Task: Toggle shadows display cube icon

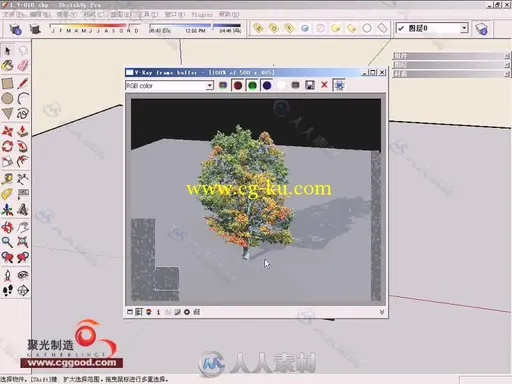Action: 35,29
